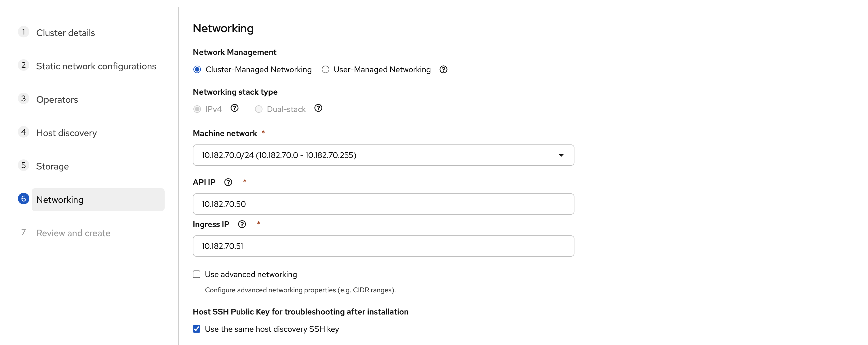Screen dimensions: 868x345
Task: Click help icon next to User-Managed Networking
Action: [x=443, y=69]
